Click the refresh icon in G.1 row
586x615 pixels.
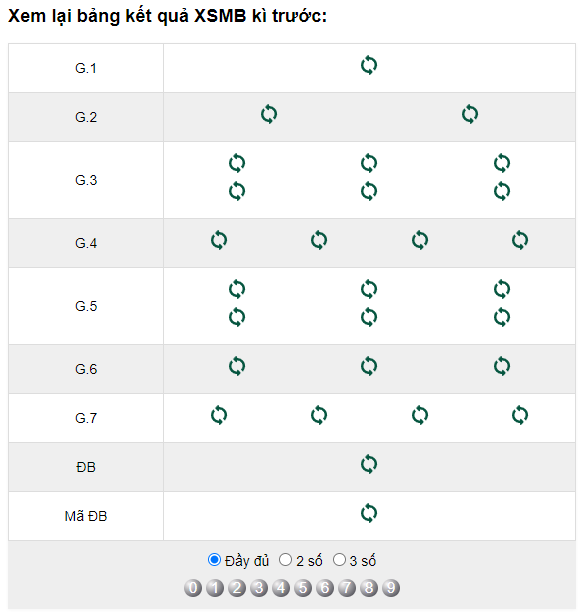click(369, 65)
